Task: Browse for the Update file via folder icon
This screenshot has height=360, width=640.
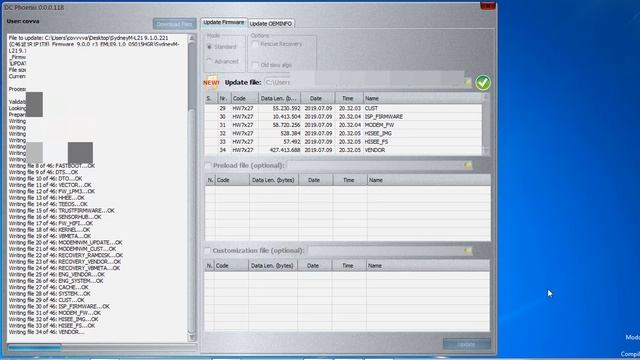Action: click(x=468, y=83)
